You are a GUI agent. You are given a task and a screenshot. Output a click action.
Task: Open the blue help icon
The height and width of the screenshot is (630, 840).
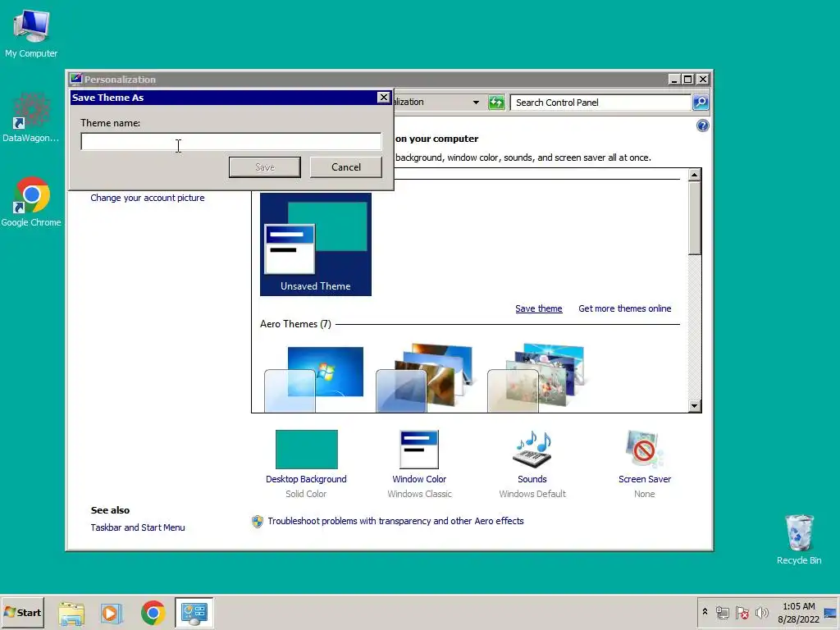pyautogui.click(x=703, y=126)
